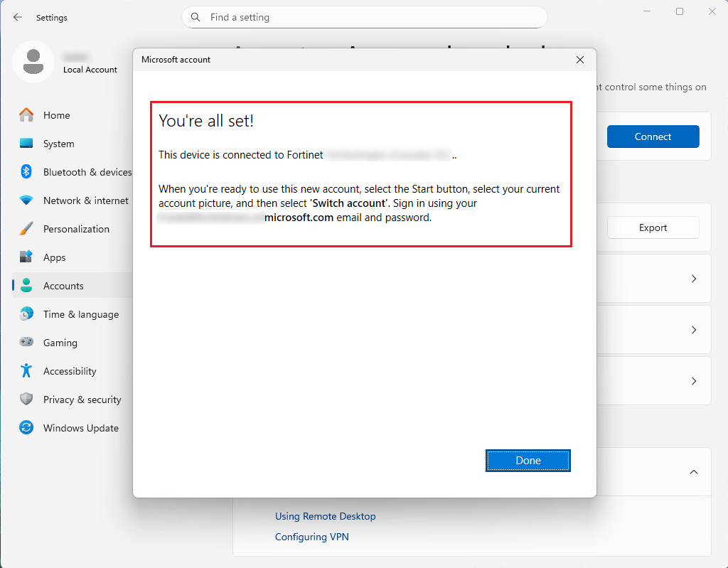Click the Done button
The image size is (728, 568).
tap(528, 460)
